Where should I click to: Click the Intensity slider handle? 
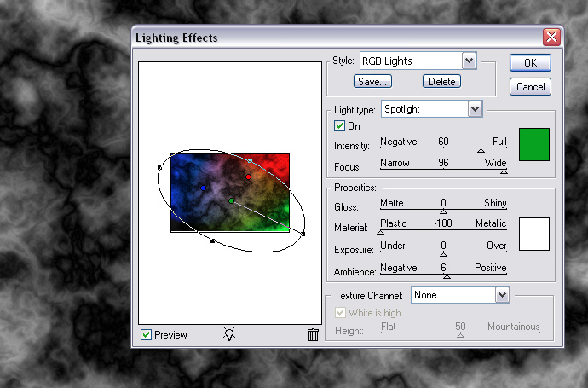coord(481,150)
